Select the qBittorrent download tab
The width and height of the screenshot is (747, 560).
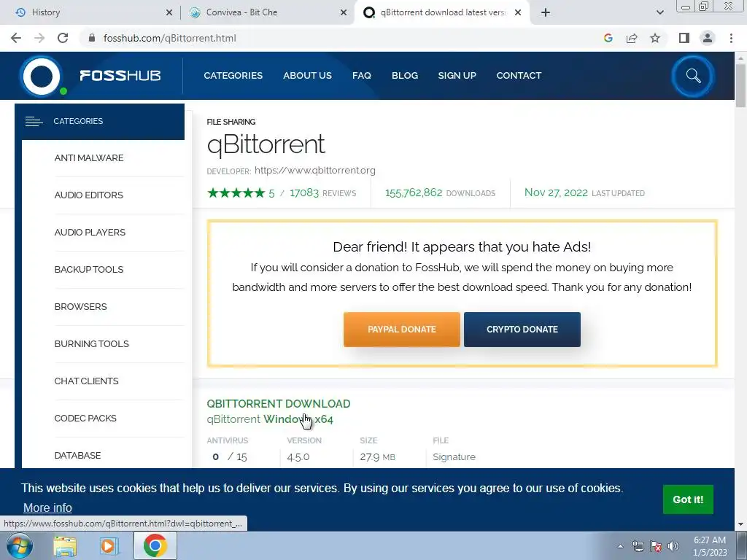[x=442, y=12]
